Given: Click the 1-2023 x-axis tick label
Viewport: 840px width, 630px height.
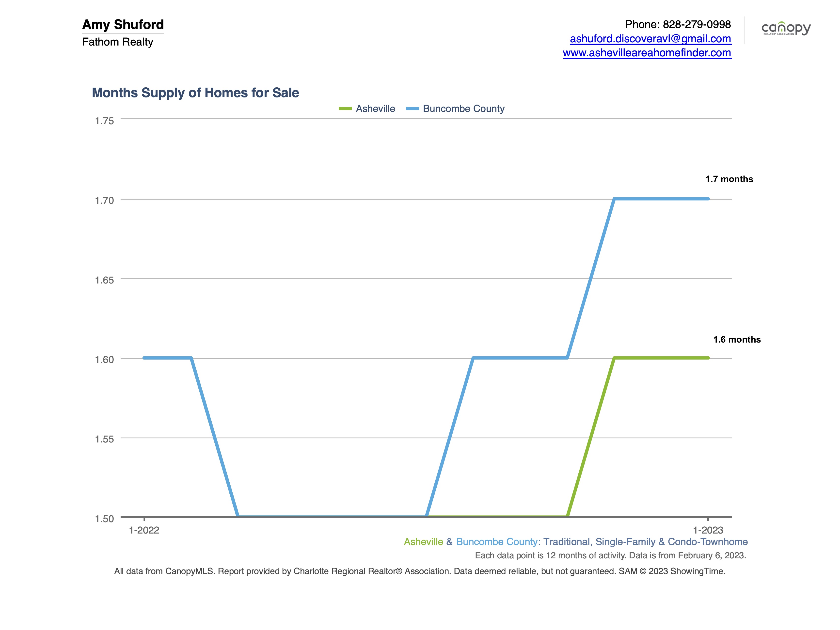Looking at the screenshot, I should [x=708, y=530].
